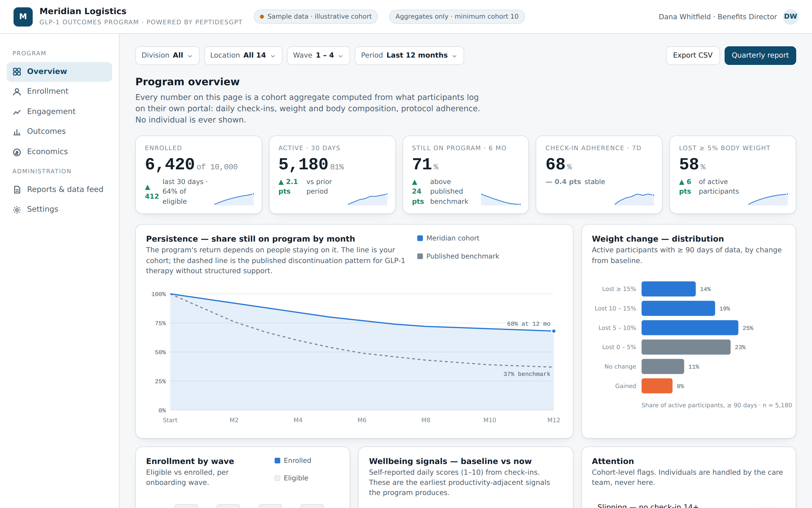Go to Overview in sidebar
The width and height of the screenshot is (812, 508).
coord(59,72)
